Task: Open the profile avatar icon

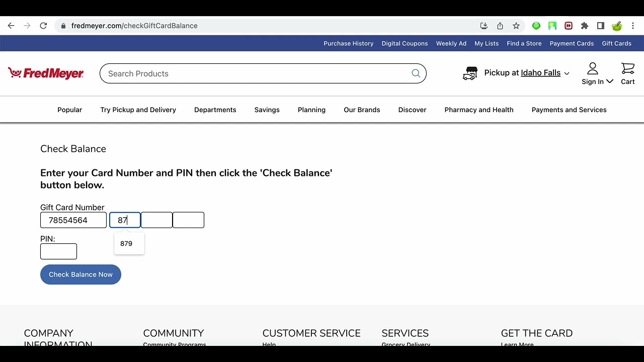Action: coord(617,26)
